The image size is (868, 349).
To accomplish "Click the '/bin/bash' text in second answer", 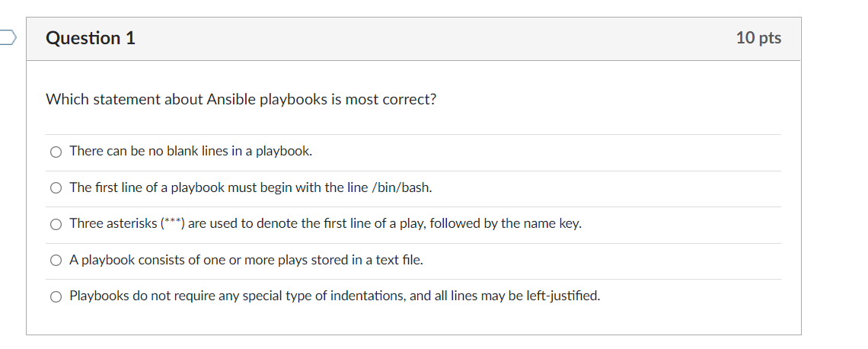I will 401,187.
